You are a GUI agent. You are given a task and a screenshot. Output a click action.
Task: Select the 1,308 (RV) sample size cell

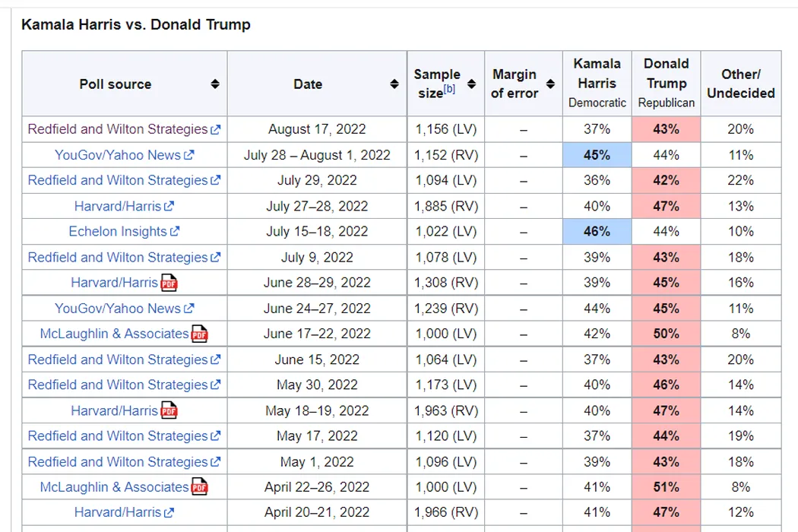pos(446,283)
